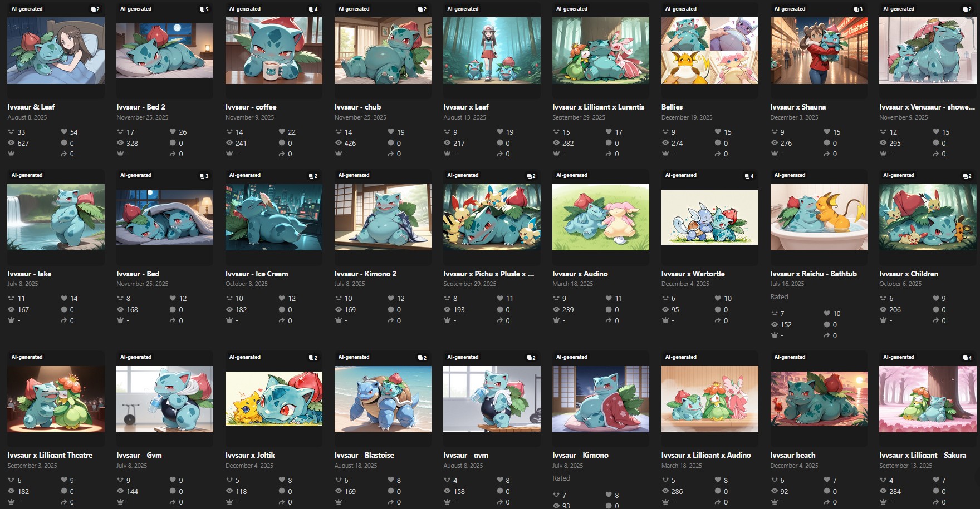980x509 pixels.
Task: Click the 'AI-generated' tag on Ivysaur beach card
Action: (790, 357)
